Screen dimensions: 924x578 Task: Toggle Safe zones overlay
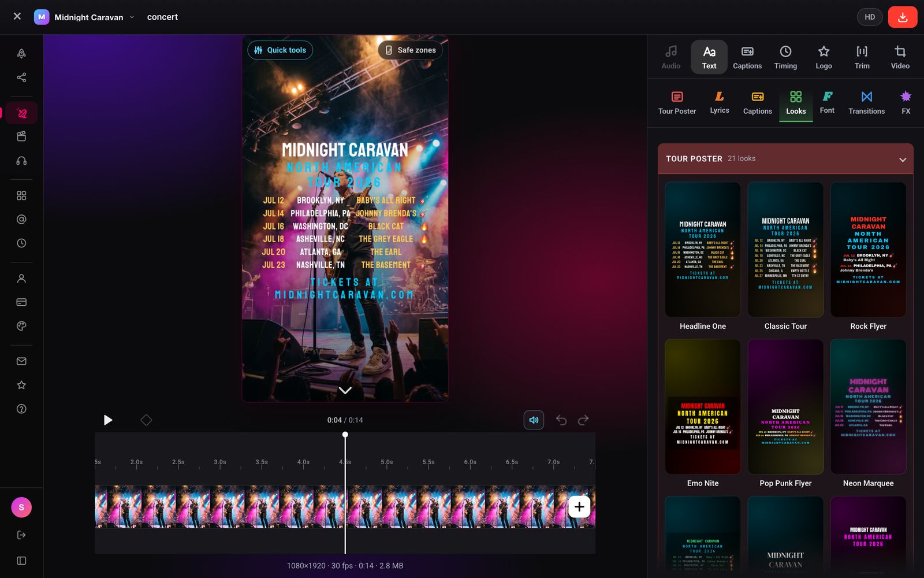411,50
